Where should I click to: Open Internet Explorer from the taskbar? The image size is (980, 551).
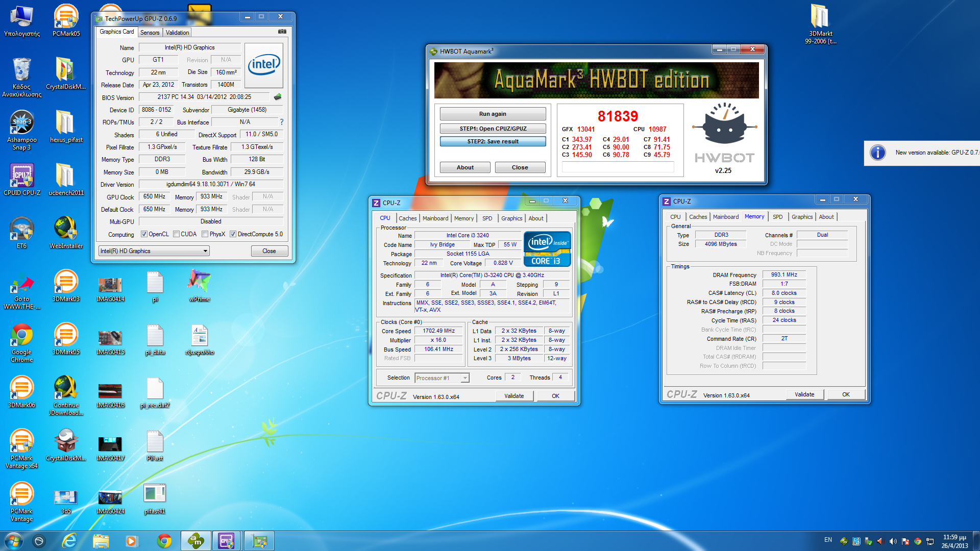69,541
